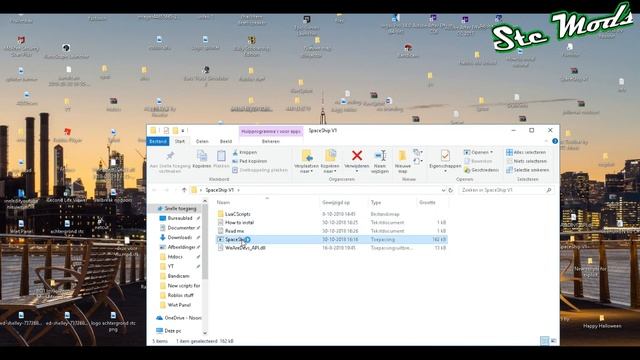Open the address bar history dropdown
This screenshot has height=360, width=640.
click(443, 190)
